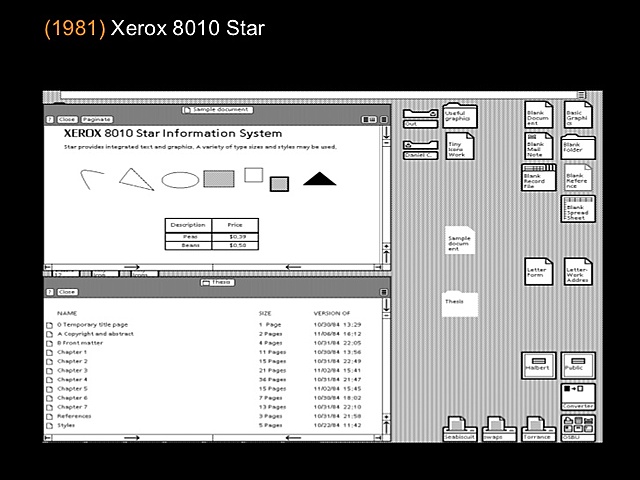The height and width of the screenshot is (480, 640).
Task: Select the Blank Mail Note icon
Action: (x=538, y=146)
